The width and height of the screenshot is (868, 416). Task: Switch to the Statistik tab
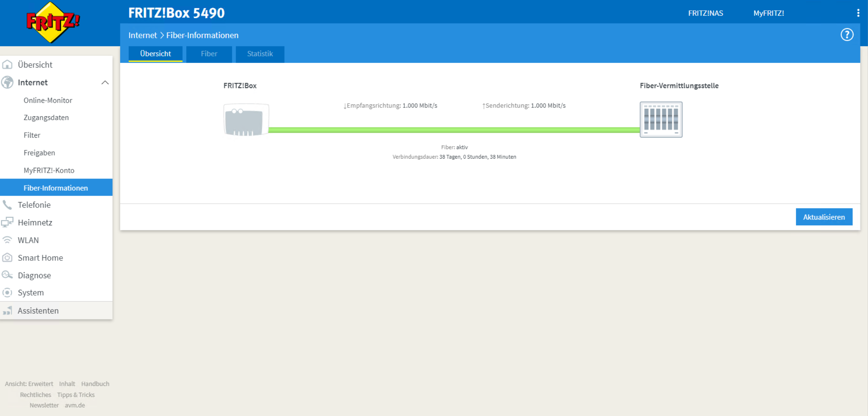click(x=260, y=54)
